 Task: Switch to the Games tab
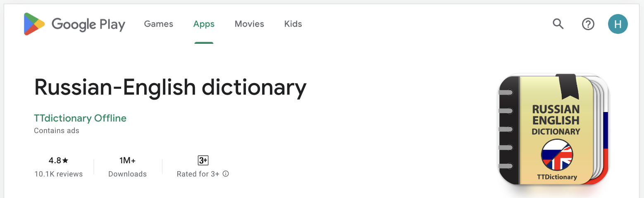click(x=159, y=24)
